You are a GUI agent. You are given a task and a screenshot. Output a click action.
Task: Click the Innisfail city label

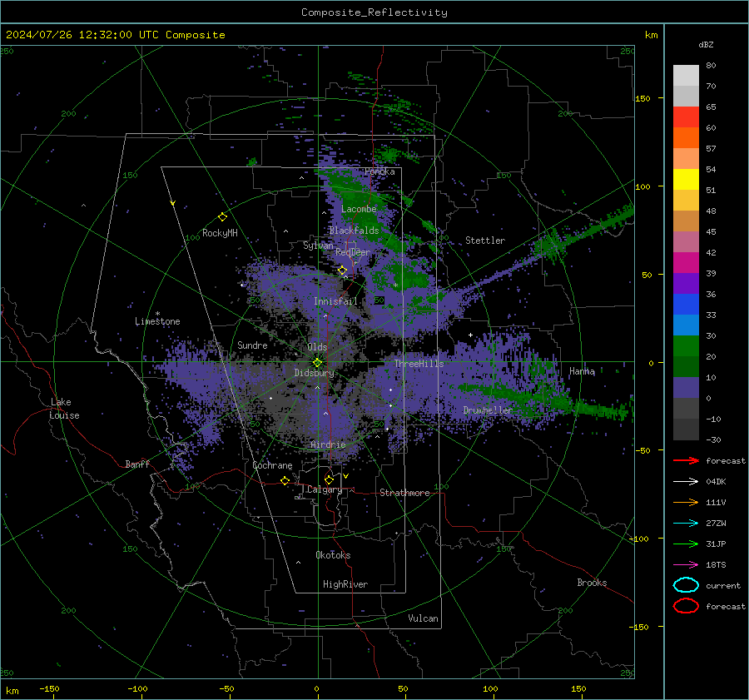point(335,301)
